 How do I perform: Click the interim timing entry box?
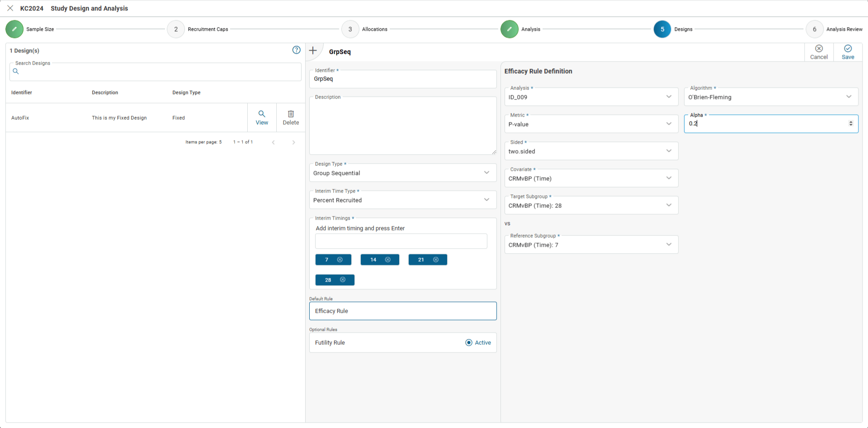[x=401, y=241]
